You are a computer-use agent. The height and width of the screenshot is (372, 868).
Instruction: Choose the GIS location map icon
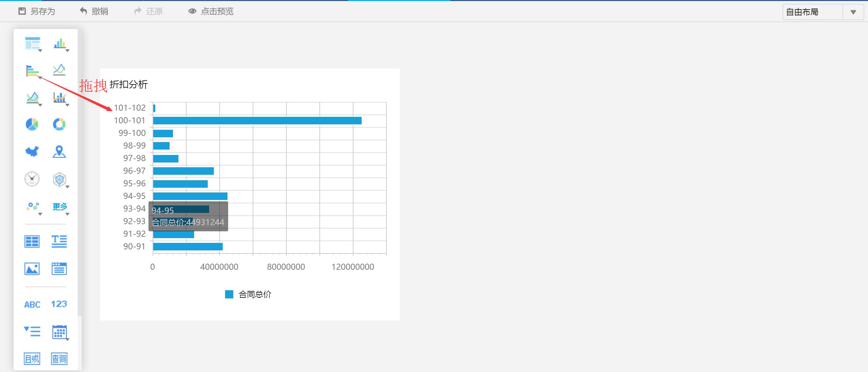(x=59, y=152)
